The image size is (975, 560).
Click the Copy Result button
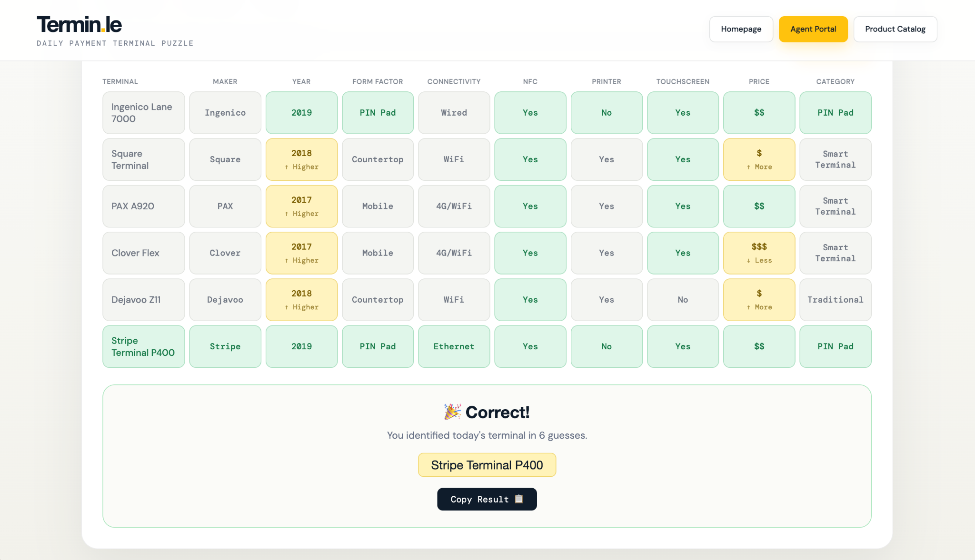[487, 499]
